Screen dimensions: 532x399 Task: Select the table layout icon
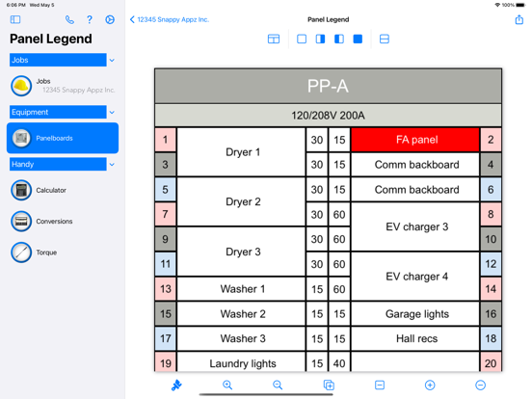pos(274,39)
